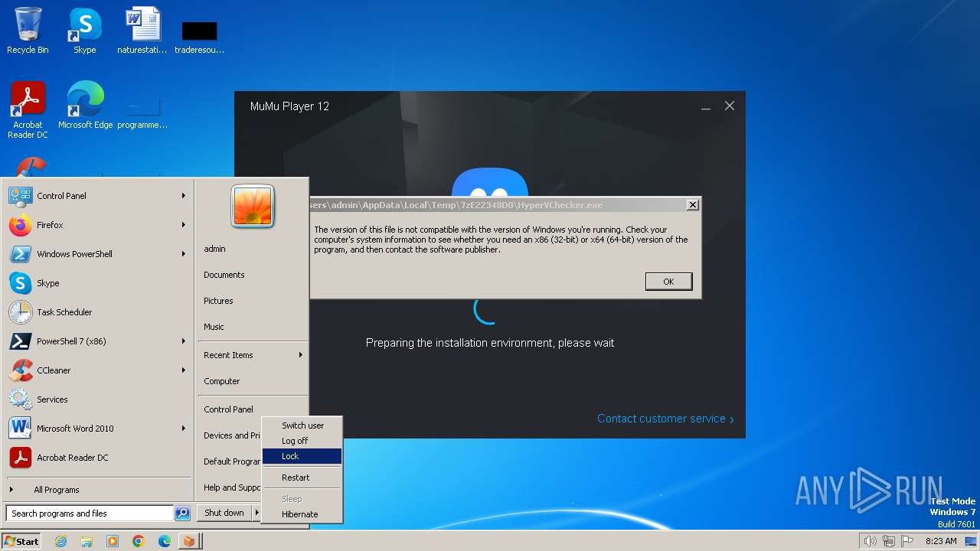The image size is (980, 551).
Task: Open Edge from the taskbar
Action: [x=165, y=541]
